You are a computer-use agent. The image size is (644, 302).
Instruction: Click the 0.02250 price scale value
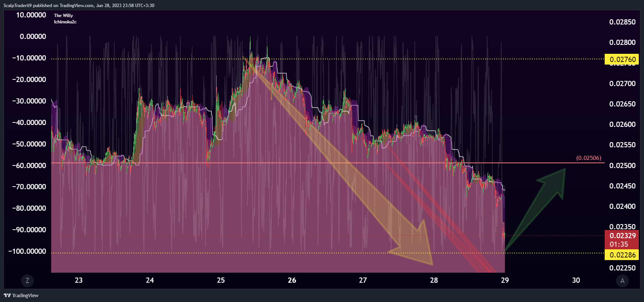tap(622, 268)
